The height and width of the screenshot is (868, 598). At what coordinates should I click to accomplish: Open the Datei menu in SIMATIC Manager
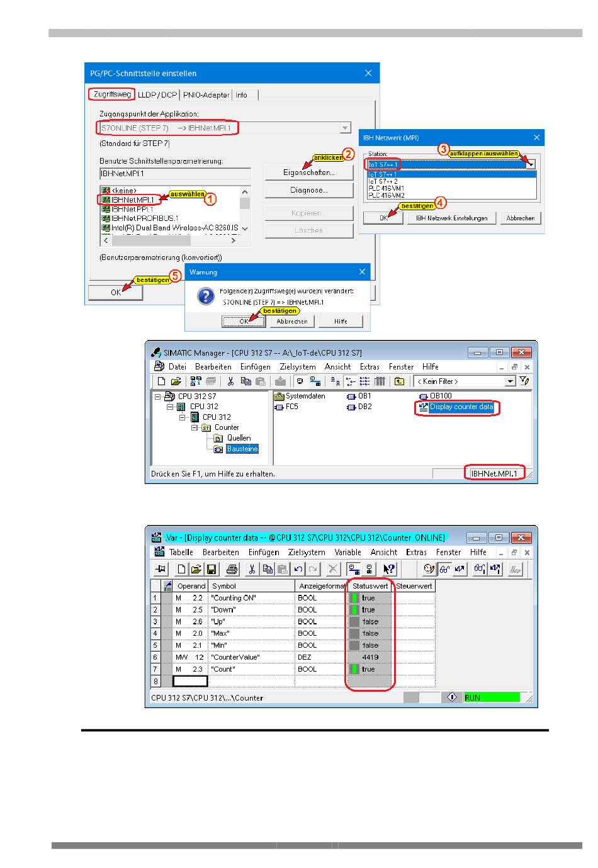point(178,367)
